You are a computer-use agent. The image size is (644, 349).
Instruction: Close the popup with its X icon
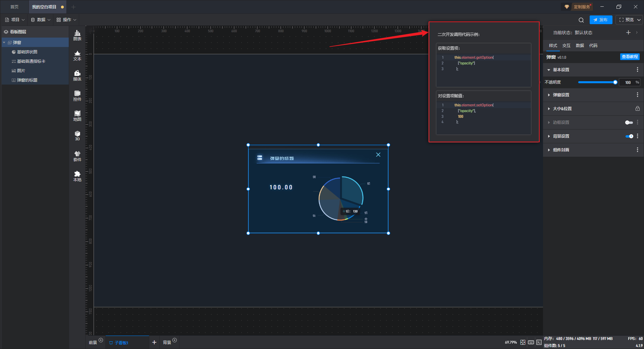(x=378, y=155)
